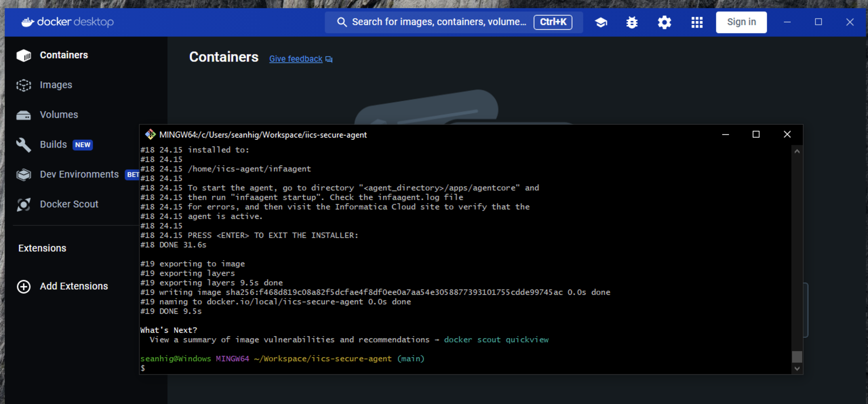Click the sha256 image hash line

(375, 292)
